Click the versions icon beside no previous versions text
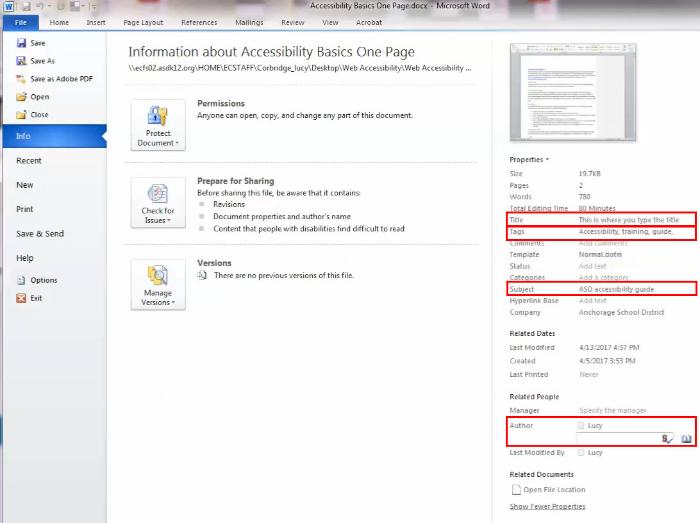Screen dimensions: 700x523 click(202, 275)
